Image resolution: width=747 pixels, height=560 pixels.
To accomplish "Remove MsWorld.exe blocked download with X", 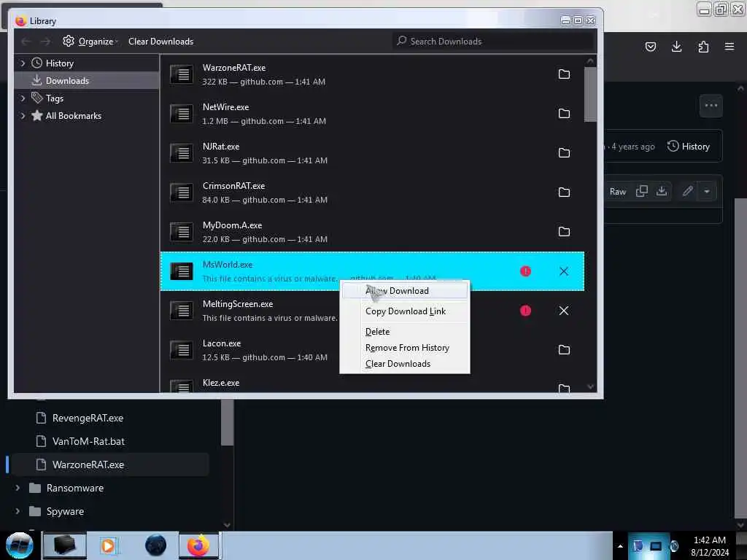I will coord(564,271).
